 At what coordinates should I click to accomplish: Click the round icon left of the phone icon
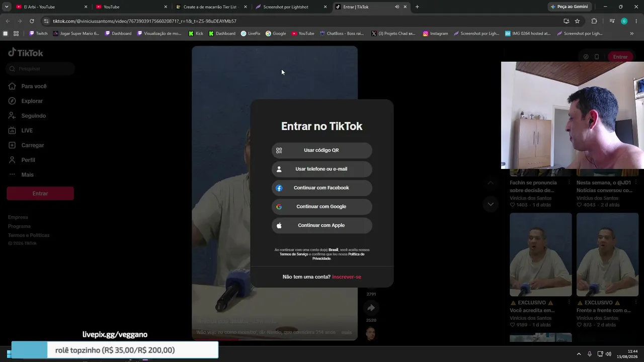click(x=586, y=57)
